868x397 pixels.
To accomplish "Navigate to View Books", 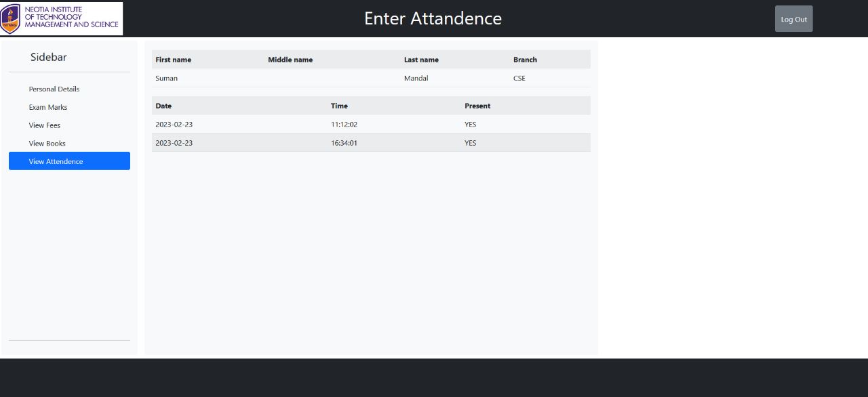I will [x=47, y=143].
